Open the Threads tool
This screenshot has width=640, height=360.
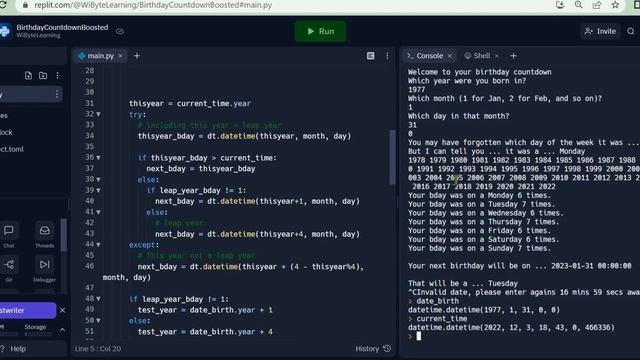tap(44, 235)
